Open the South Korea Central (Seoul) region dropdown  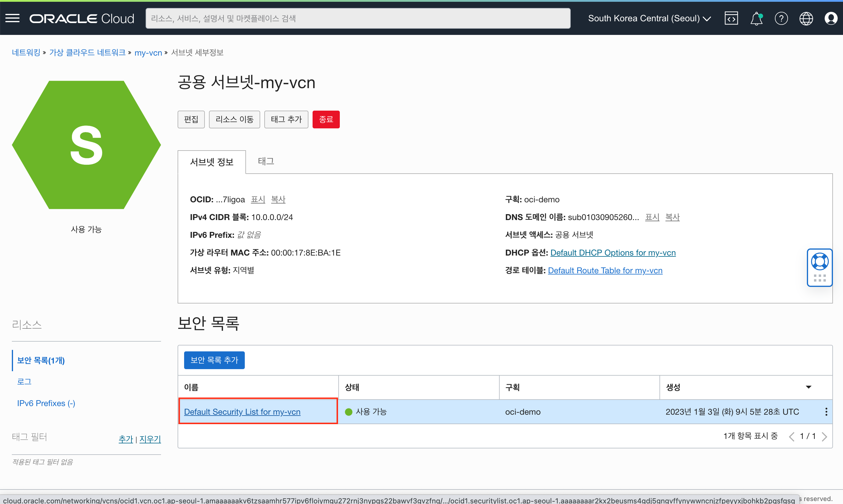(649, 18)
